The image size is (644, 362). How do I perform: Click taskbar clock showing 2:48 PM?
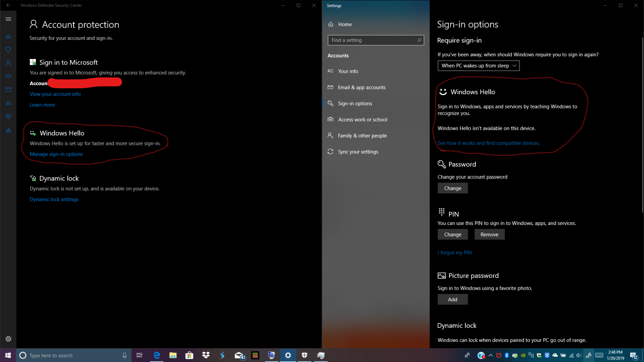coord(615,355)
